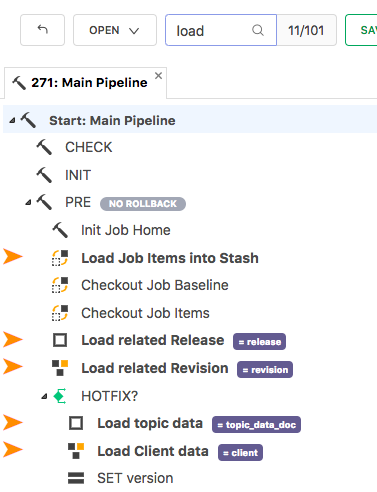The image size is (377, 492).
Task: Click the hammer icon beside Start: Main Pipeline
Action: (28, 120)
